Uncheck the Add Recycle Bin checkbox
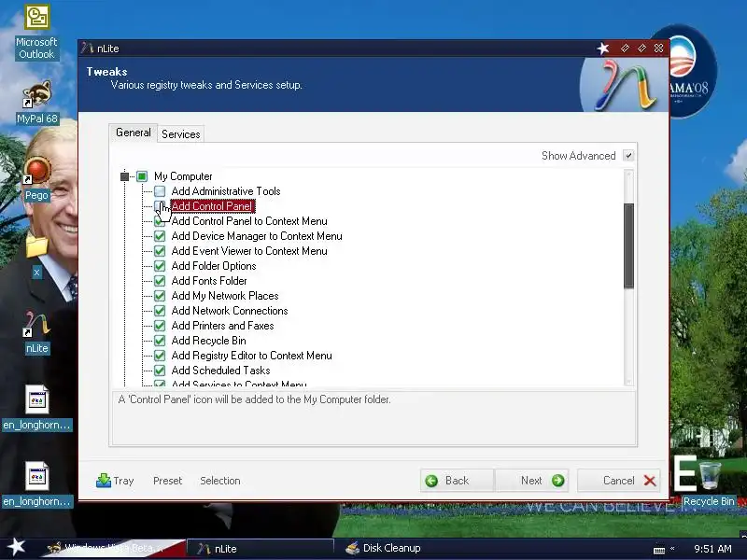This screenshot has height=560, width=747. [x=160, y=341]
